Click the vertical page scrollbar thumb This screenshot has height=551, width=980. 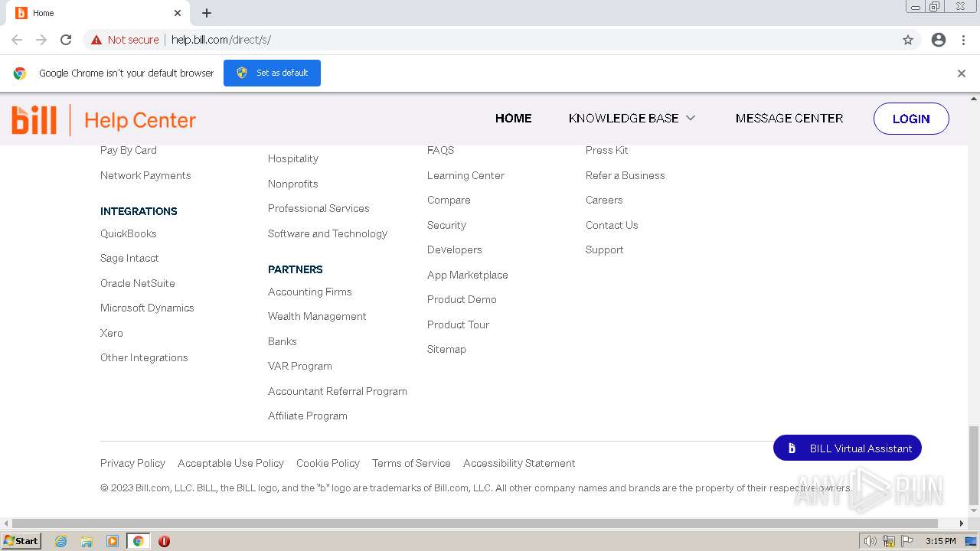coord(974,464)
